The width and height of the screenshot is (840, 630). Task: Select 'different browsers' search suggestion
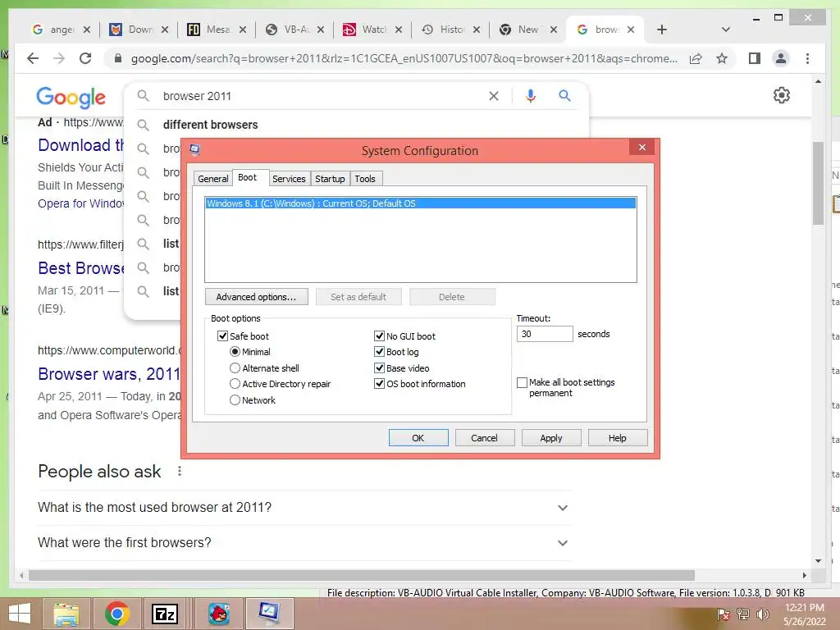click(211, 125)
